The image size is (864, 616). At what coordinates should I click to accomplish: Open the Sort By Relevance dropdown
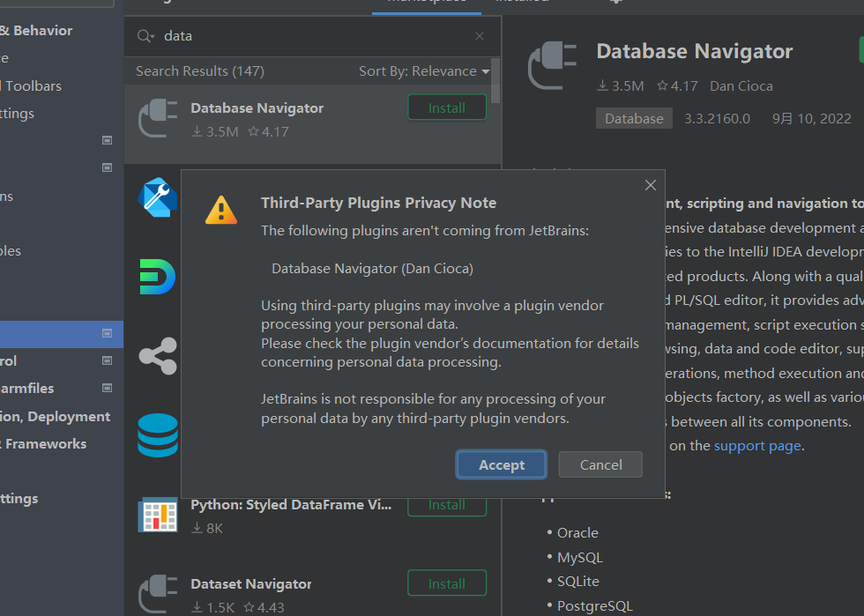423,71
